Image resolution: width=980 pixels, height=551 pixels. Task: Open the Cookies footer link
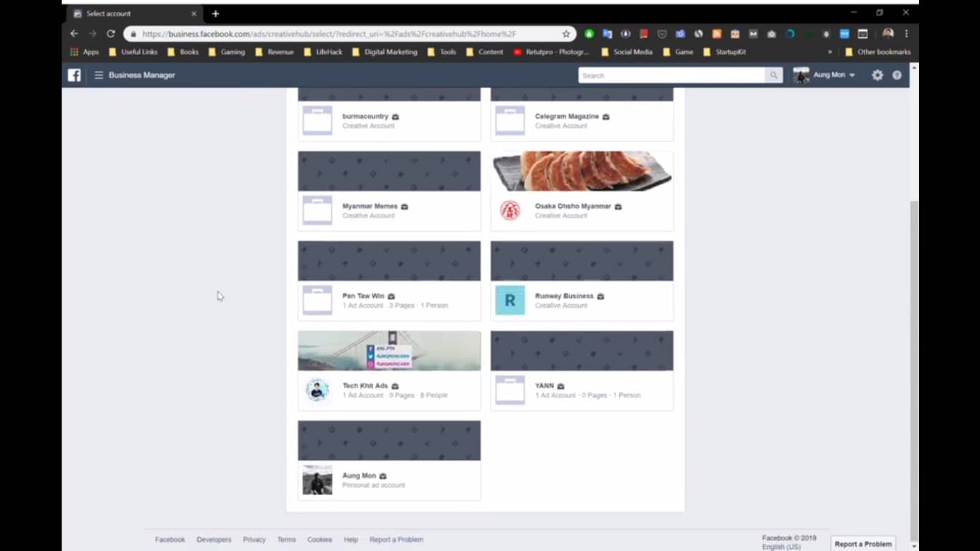pos(319,540)
